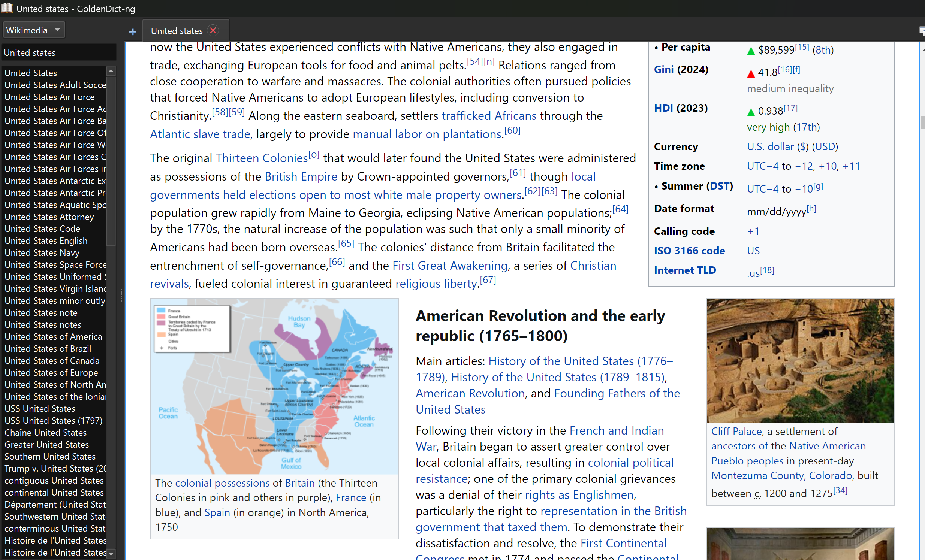Click the top-right tab list icon
925x560 pixels.
[x=922, y=31]
